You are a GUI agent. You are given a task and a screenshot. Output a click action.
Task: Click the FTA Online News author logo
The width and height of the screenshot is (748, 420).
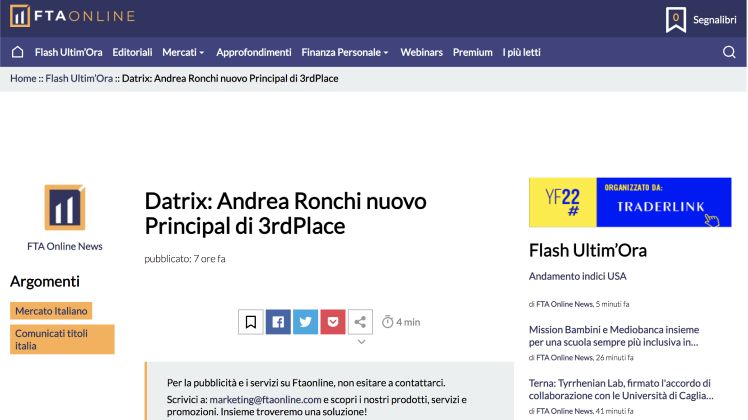(x=65, y=207)
